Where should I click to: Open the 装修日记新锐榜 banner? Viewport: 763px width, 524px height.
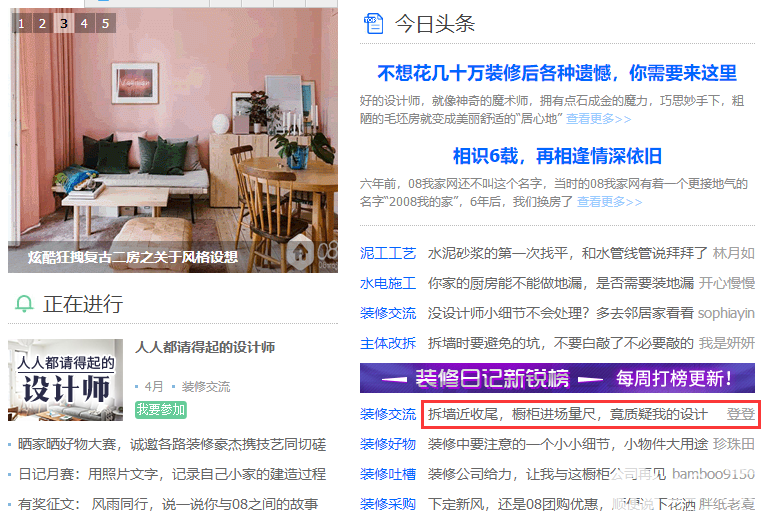(557, 378)
